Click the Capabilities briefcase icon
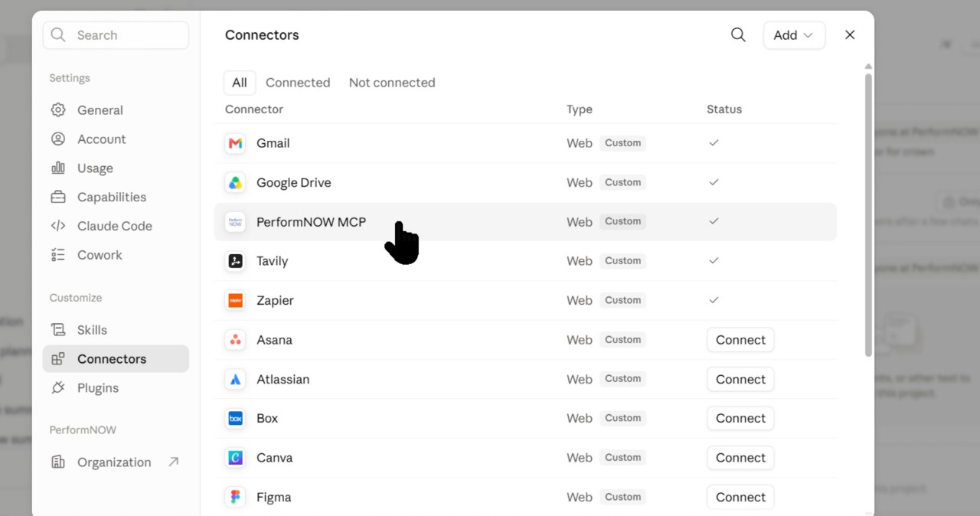 (58, 198)
